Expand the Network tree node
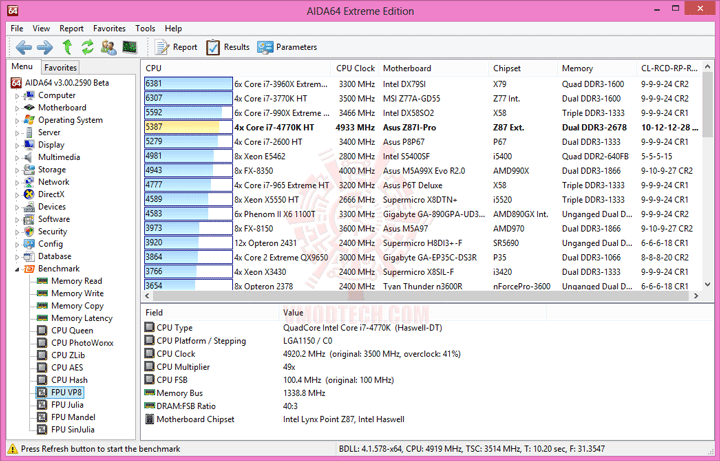 point(17,183)
